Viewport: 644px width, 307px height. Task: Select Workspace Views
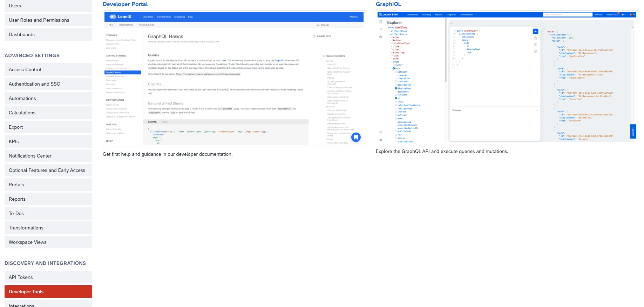48,242
